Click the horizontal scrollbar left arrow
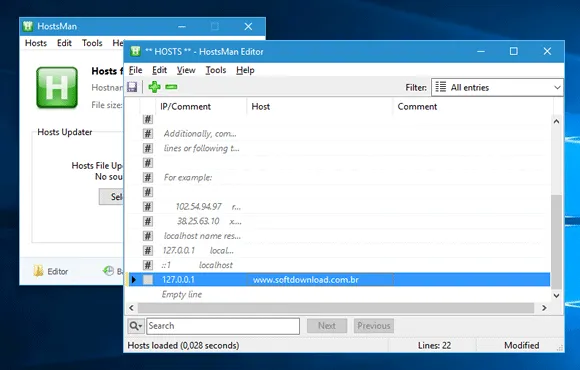 (131, 308)
